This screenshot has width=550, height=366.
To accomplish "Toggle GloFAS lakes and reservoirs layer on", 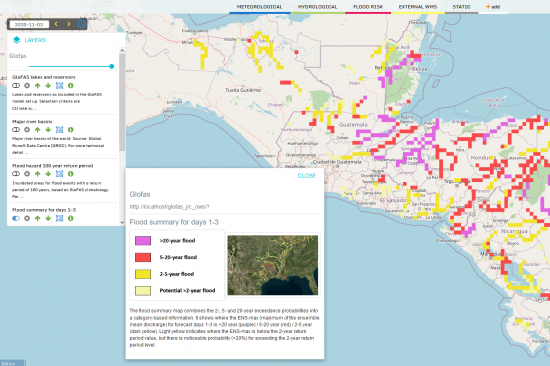I will pyautogui.click(x=16, y=86).
